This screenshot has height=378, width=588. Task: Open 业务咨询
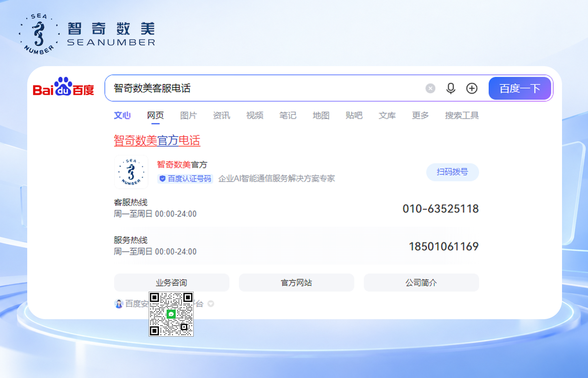[x=171, y=283]
